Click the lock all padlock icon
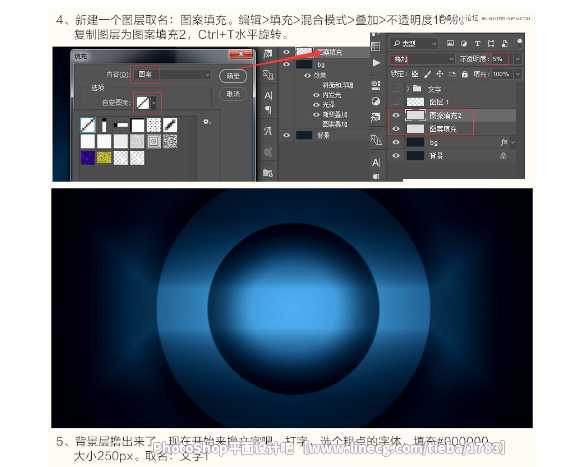The image size is (561, 467). [x=465, y=74]
